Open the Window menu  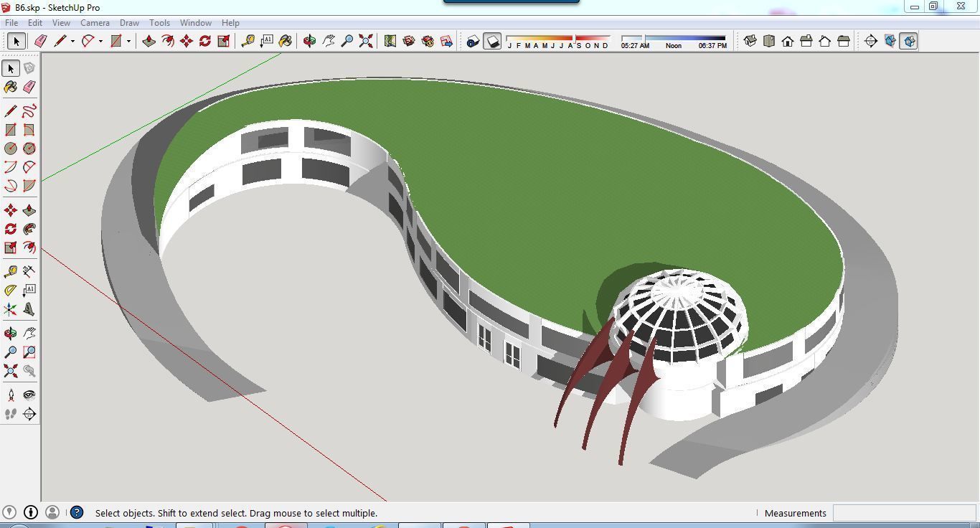click(195, 23)
